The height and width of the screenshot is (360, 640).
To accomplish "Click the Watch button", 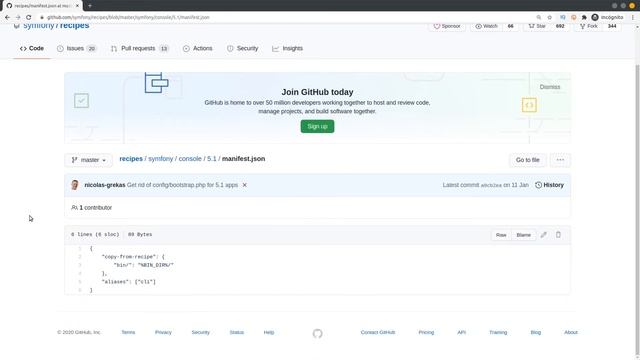I will (486, 26).
